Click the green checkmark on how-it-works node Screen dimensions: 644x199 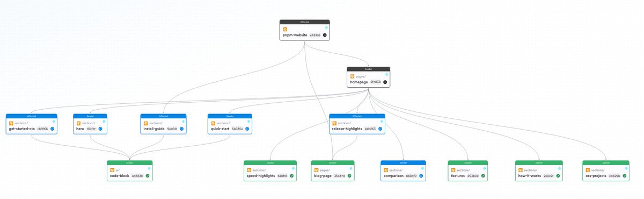point(559,176)
